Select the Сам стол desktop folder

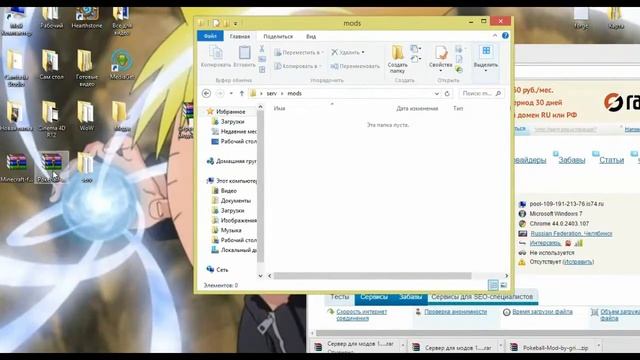[x=51, y=64]
